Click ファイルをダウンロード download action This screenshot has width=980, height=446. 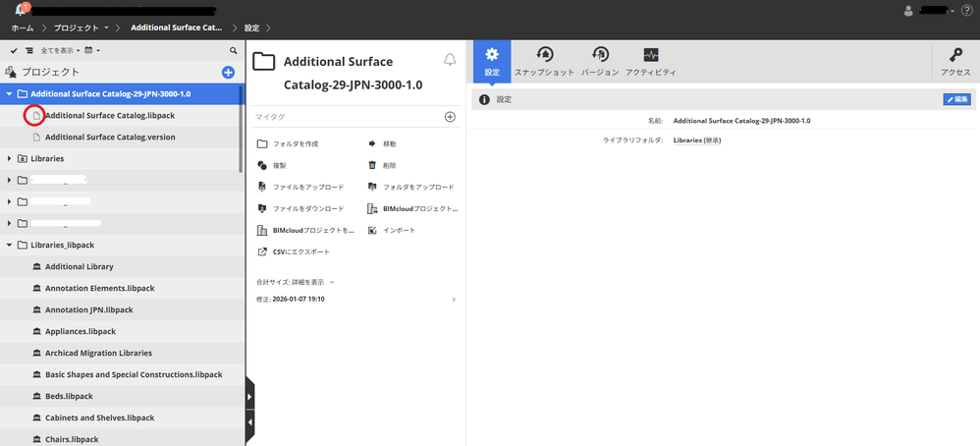pyautogui.click(x=300, y=209)
